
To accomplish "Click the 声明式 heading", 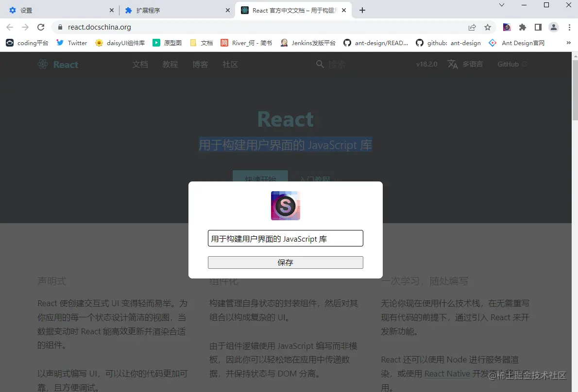I will [x=52, y=281].
